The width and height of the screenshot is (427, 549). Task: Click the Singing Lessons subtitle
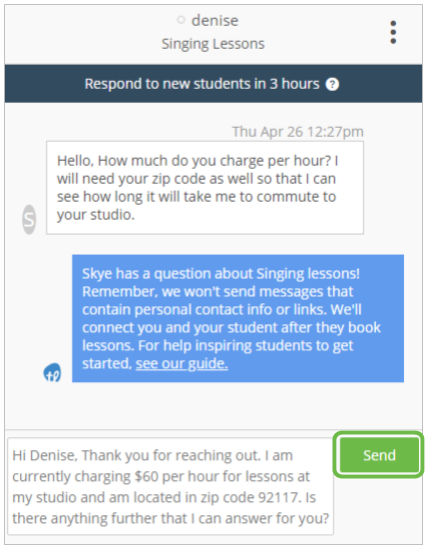(x=213, y=44)
